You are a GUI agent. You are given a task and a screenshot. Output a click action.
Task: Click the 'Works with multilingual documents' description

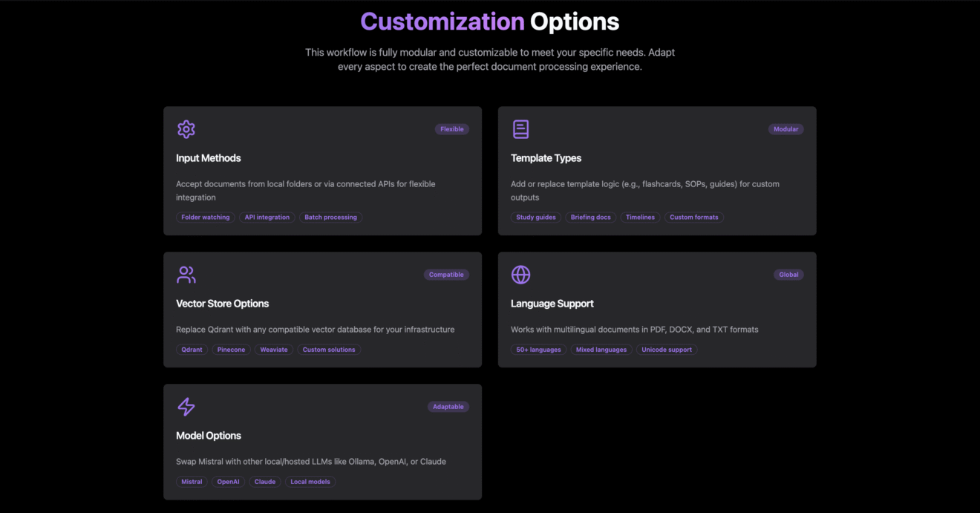[x=635, y=330]
